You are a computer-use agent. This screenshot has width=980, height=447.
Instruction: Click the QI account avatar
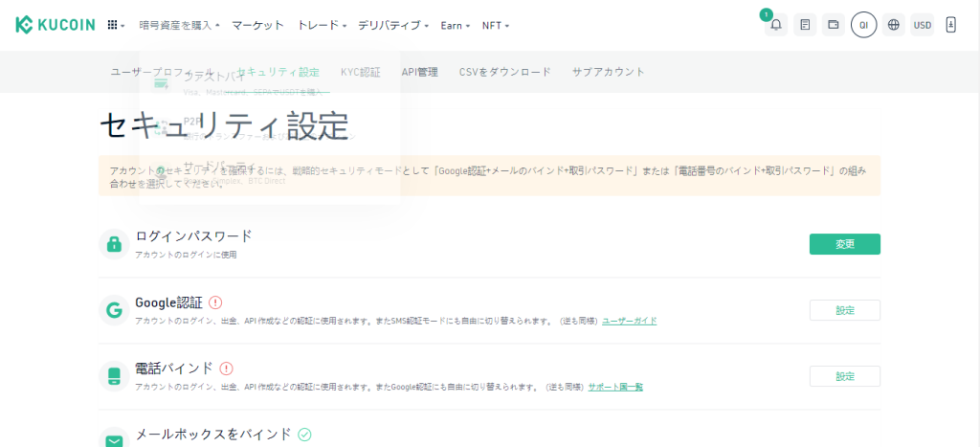[863, 25]
